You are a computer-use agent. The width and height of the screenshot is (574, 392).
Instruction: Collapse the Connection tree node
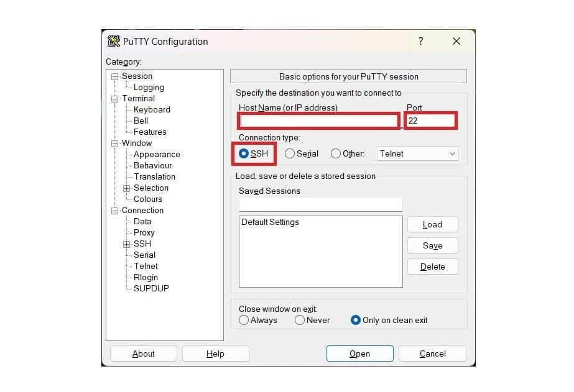coord(115,211)
